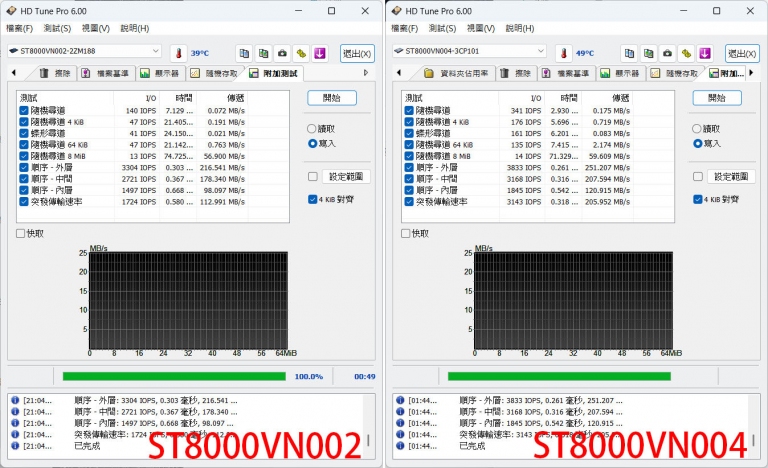
Task: Click info icon of 已完成 log row in left window
Action: pos(15,446)
